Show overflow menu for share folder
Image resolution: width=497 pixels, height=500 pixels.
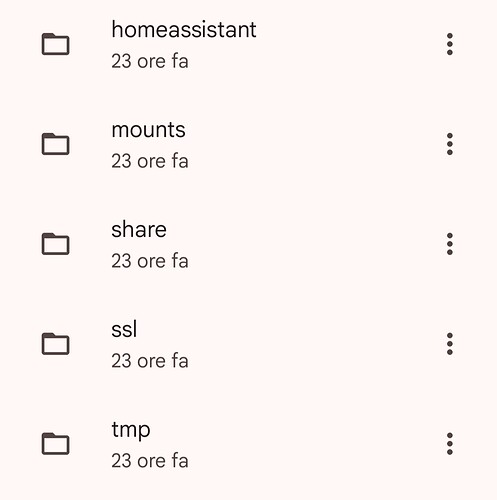[450, 244]
